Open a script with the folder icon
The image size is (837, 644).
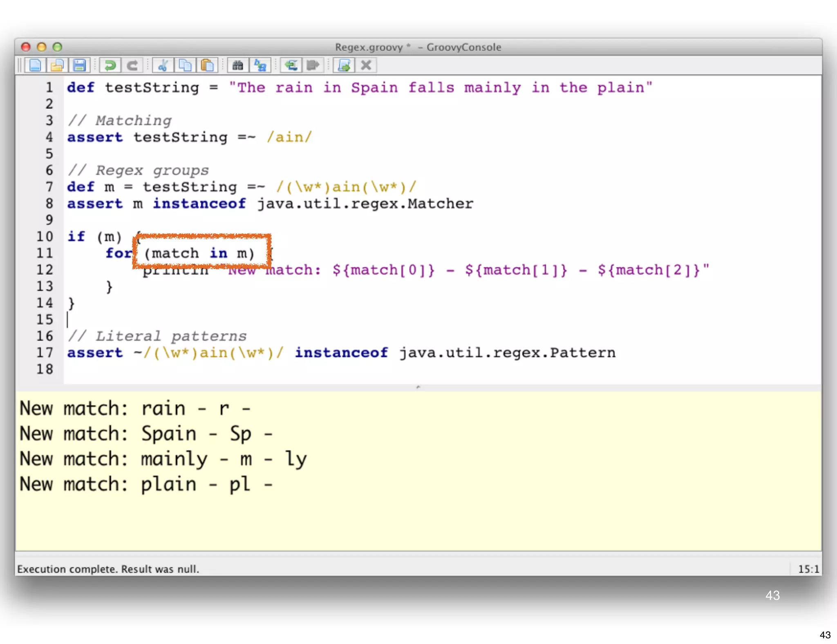[x=57, y=65]
